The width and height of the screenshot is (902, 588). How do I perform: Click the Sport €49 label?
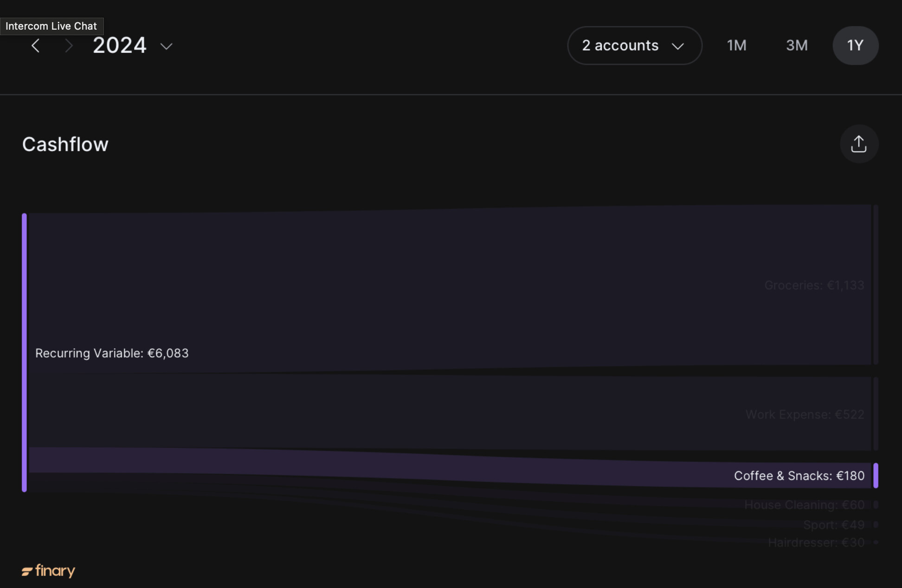click(834, 525)
